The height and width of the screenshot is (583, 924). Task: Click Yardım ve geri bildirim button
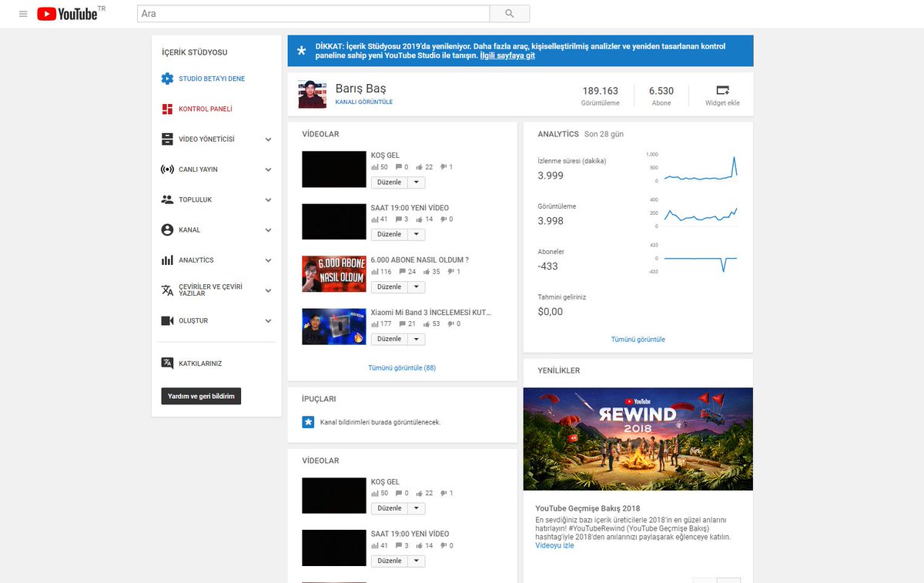tap(201, 396)
